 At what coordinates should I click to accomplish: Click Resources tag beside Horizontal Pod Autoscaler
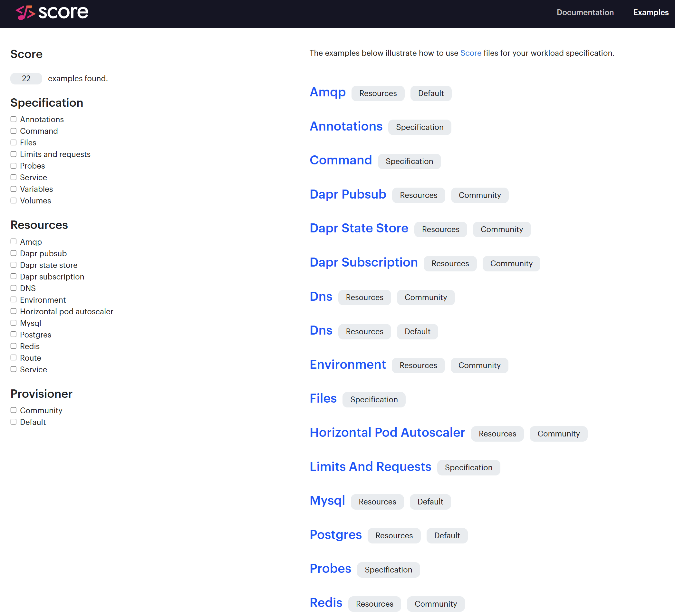(x=497, y=434)
